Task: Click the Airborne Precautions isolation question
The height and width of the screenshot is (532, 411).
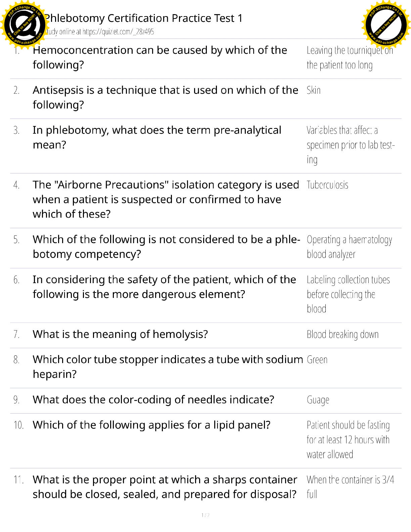Action: 166,199
